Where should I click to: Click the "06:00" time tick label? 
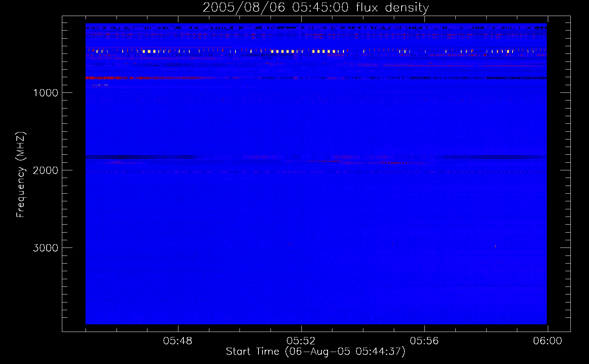click(x=548, y=341)
